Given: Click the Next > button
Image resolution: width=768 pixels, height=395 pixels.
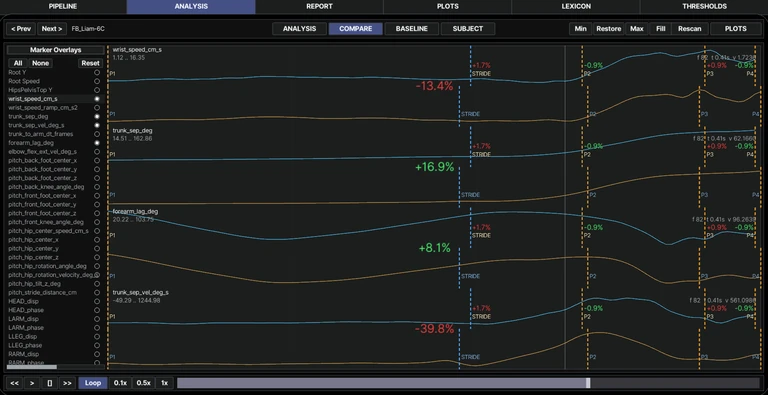Looking at the screenshot, I should coord(52,29).
